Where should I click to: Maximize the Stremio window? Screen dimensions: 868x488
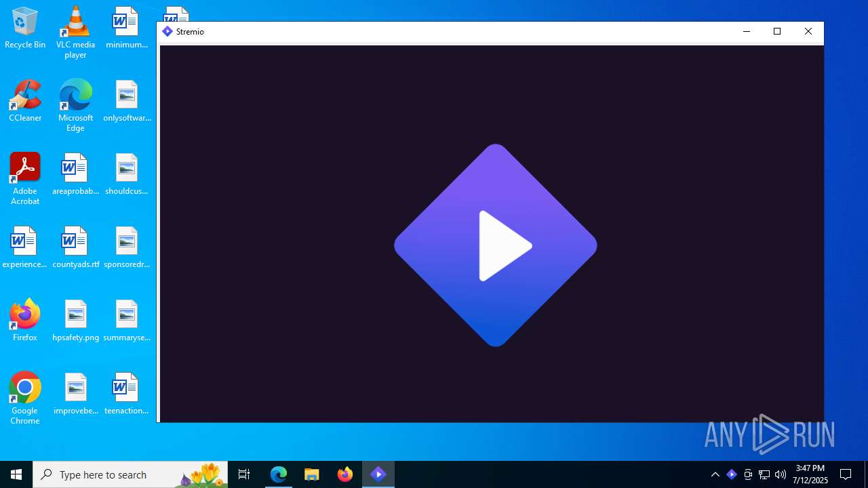[x=777, y=32]
